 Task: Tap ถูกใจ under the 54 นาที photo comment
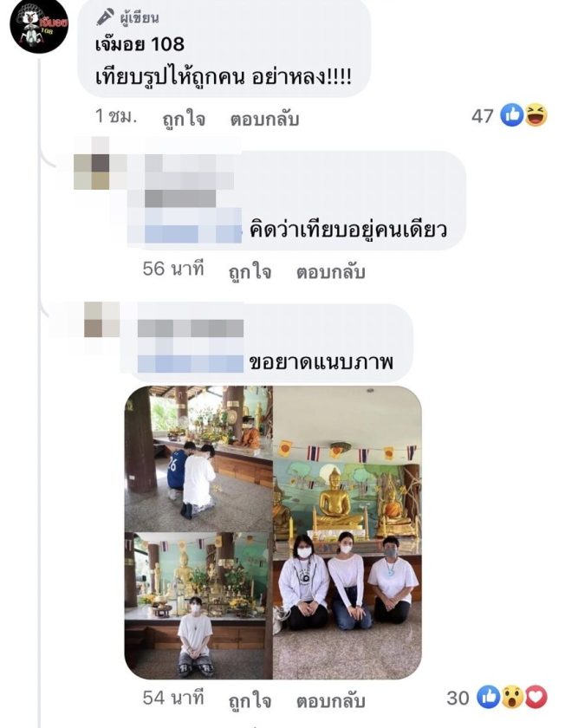click(x=250, y=700)
